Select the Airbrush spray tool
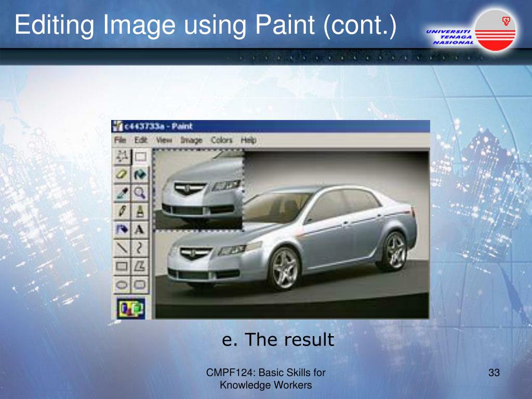The height and width of the screenshot is (399, 532). (122, 230)
